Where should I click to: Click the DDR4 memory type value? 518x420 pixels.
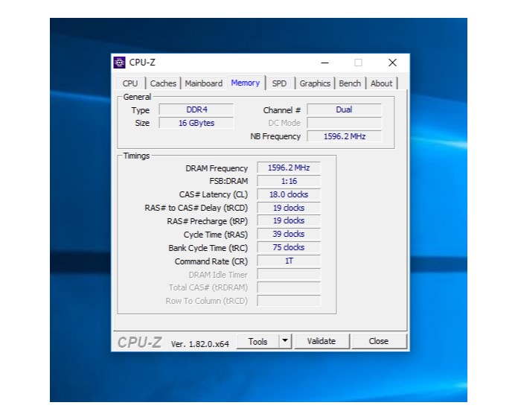click(196, 109)
